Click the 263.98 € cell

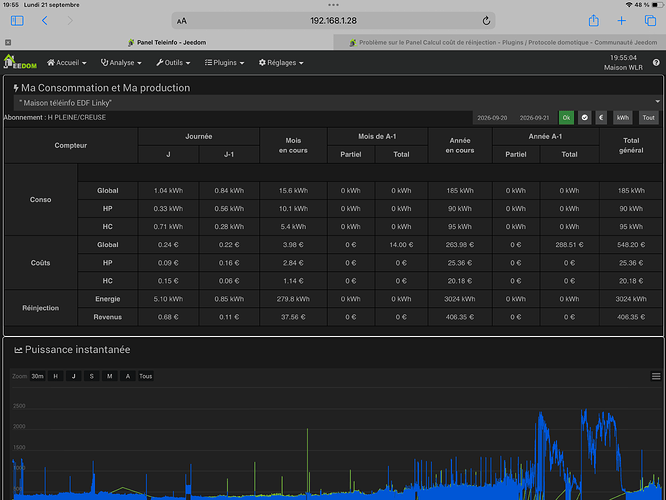[x=460, y=245]
